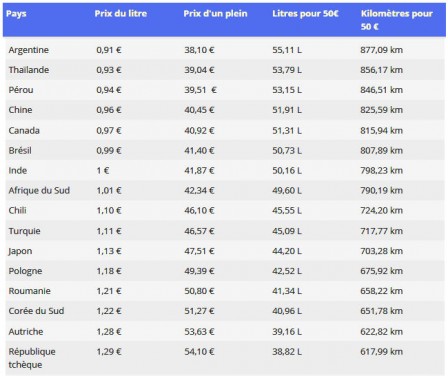448x376 pixels.
Task: Click the Thaïlande row label
Action: 29,70
